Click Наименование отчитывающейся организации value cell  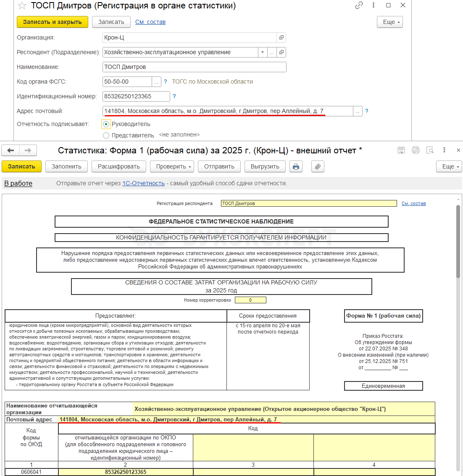point(284,409)
